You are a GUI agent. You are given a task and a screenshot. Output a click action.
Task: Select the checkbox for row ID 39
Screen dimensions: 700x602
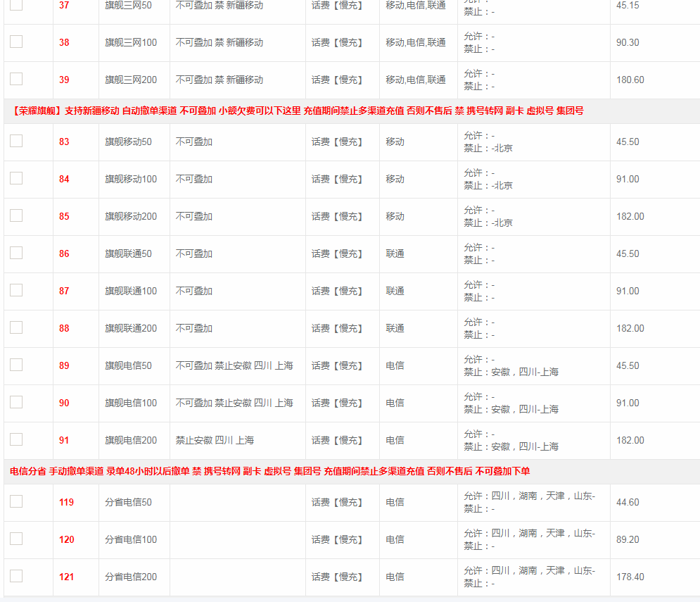click(x=16, y=79)
